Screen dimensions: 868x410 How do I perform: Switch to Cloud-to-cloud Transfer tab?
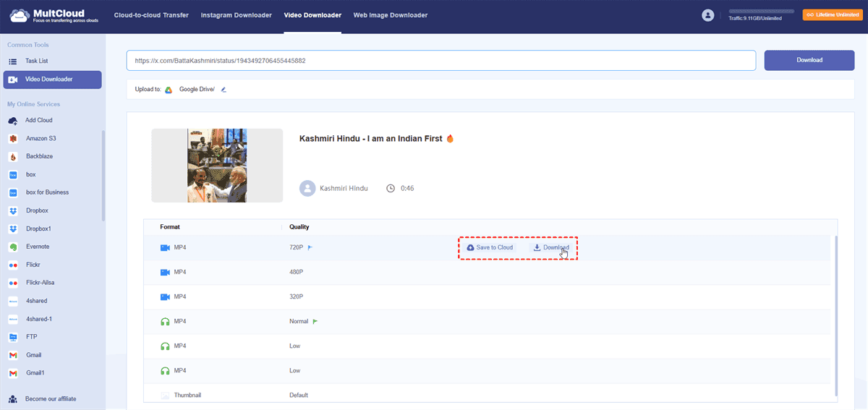(x=153, y=15)
